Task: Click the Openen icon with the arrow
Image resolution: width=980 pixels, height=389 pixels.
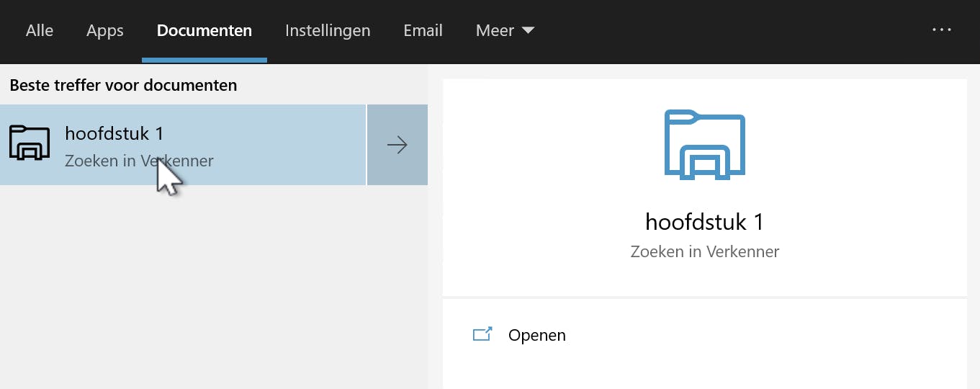Action: (482, 335)
